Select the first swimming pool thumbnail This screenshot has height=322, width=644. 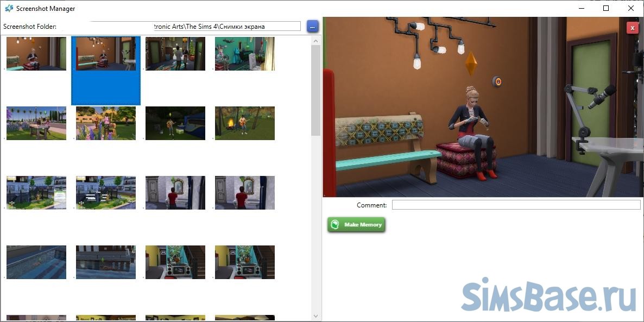pyautogui.click(x=36, y=262)
